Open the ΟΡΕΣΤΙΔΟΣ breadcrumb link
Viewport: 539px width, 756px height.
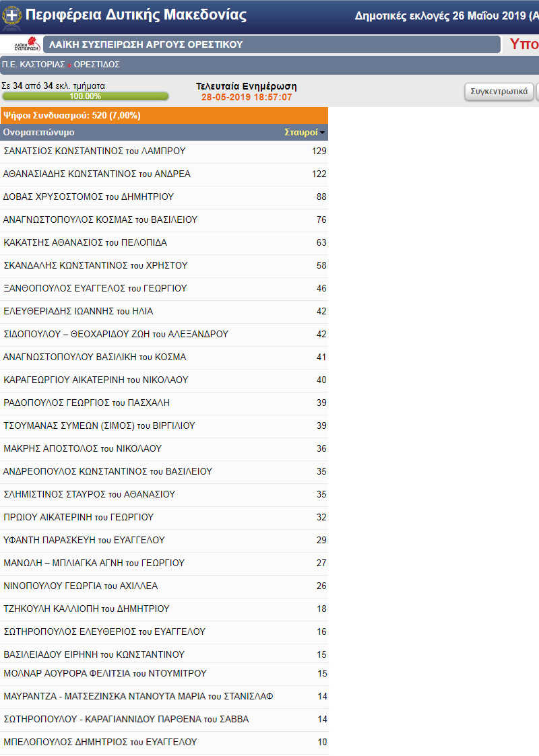click(96, 65)
